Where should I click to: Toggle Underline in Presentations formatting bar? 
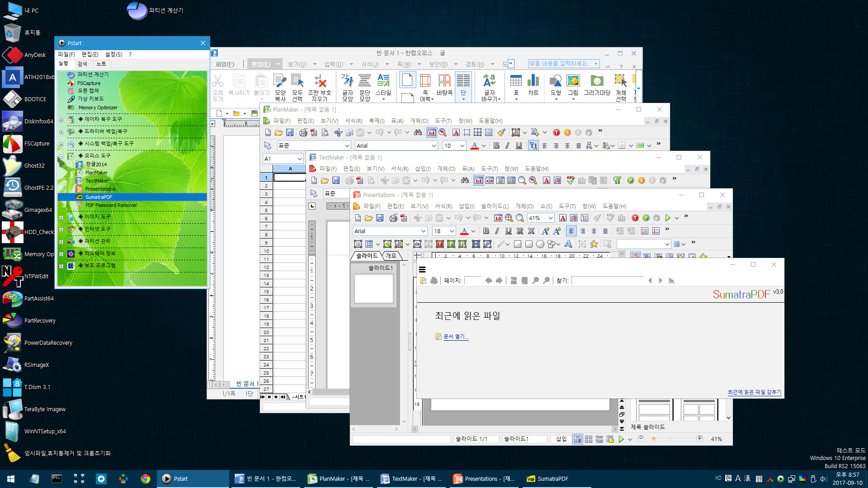point(509,231)
